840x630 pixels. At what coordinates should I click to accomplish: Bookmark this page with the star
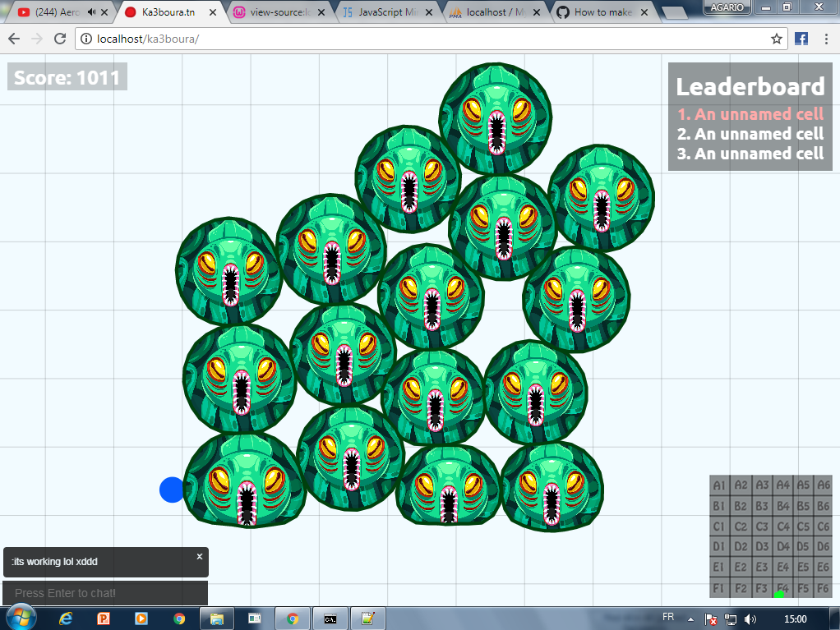pyautogui.click(x=776, y=39)
